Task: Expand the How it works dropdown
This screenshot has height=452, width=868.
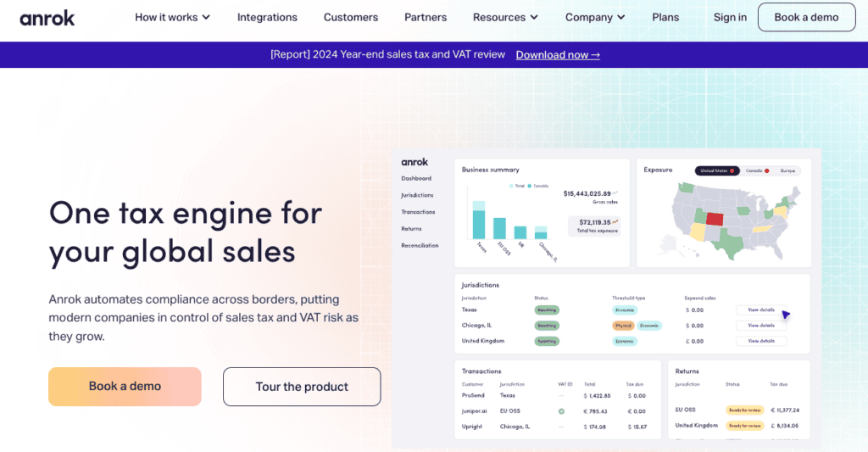Action: point(172,17)
